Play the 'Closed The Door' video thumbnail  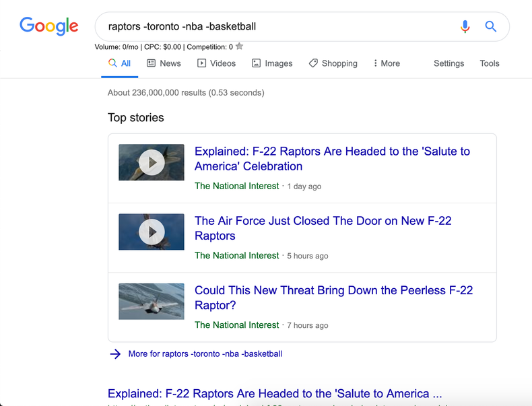point(152,232)
